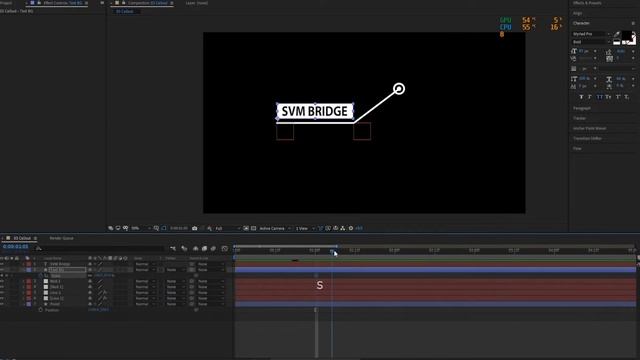The width and height of the screenshot is (640, 360).
Task: Toggle hide shy layers timeline button
Action: [x=196, y=248]
